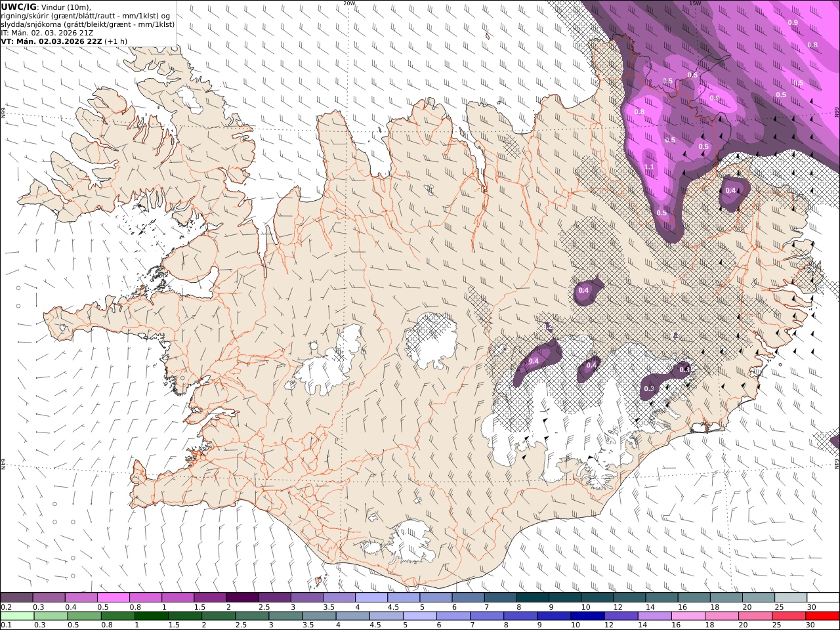Pick light pink swatch at 16 in lower legend
This screenshot has width=840, height=630.
point(688,616)
